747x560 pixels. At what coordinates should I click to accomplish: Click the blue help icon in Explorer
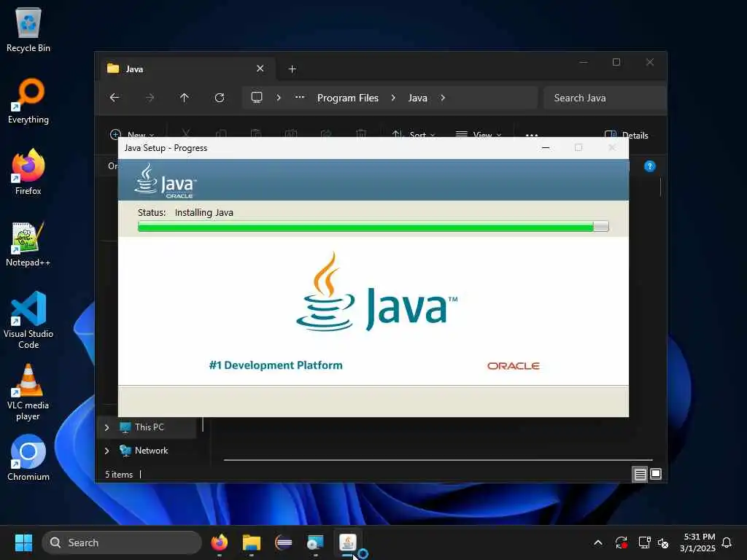pos(650,166)
